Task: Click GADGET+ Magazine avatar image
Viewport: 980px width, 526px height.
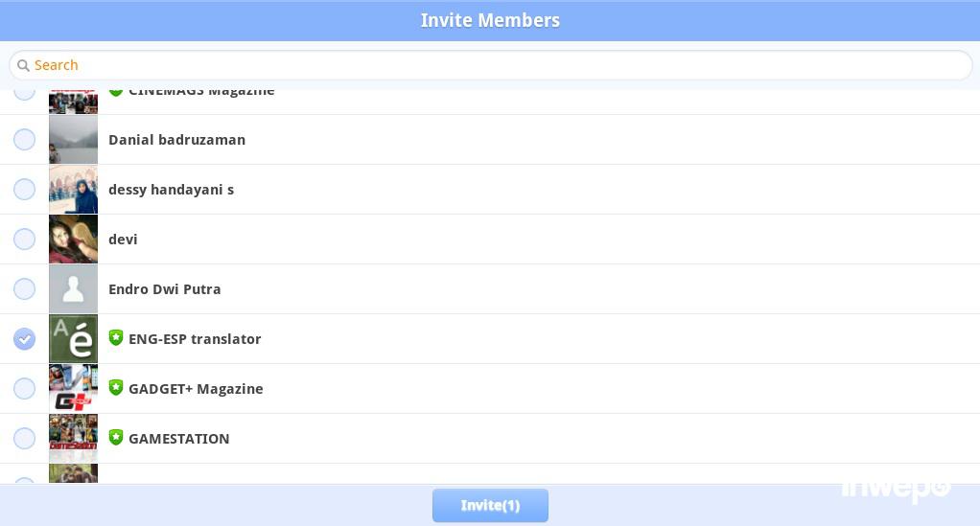Action: pyautogui.click(x=73, y=389)
